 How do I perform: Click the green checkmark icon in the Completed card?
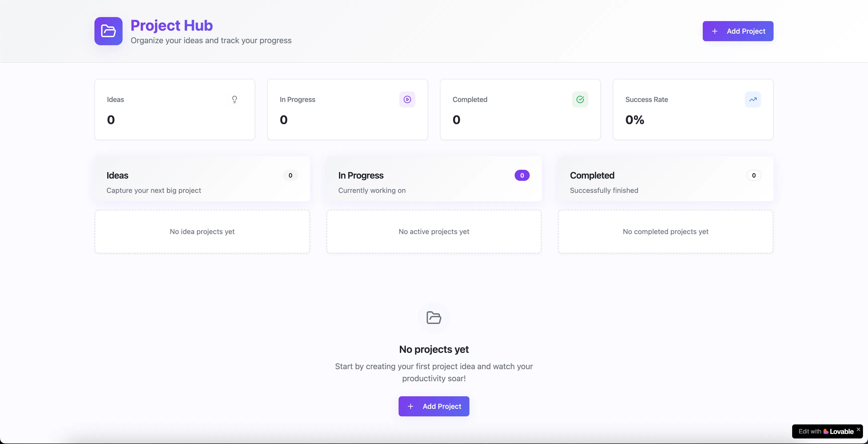[x=580, y=99]
